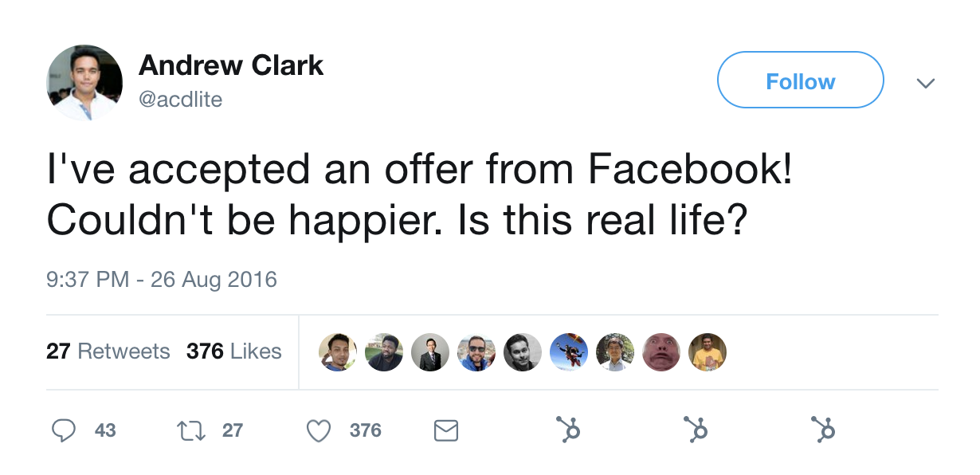
Task: Retweet this post using the retweet icon
Action: coord(192,431)
